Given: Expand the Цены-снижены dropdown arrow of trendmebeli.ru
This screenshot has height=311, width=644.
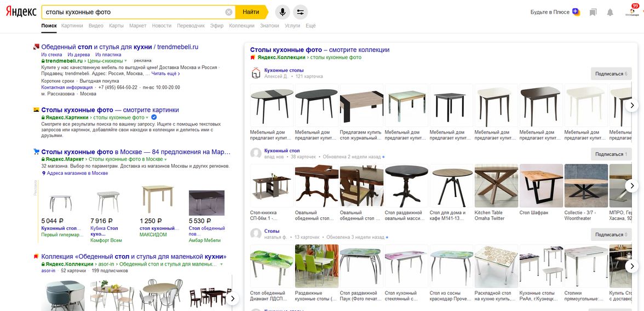Looking at the screenshot, I should coord(126,61).
